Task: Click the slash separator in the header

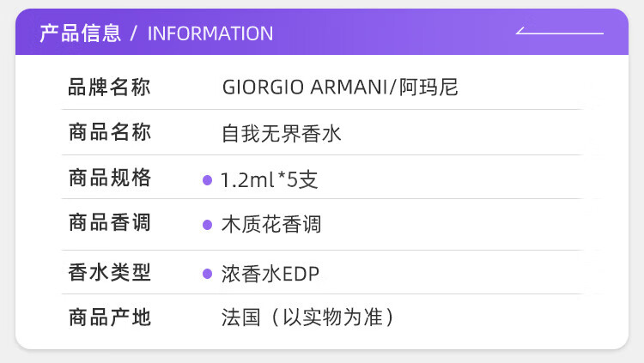Action: (x=134, y=34)
